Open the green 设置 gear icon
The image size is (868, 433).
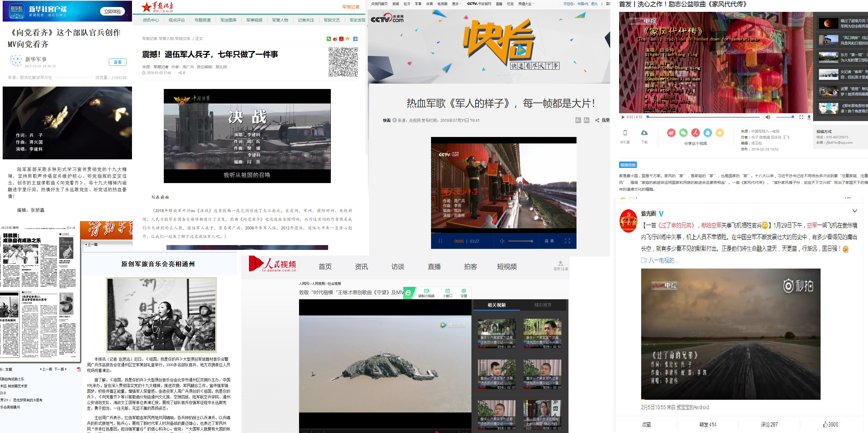464,291
